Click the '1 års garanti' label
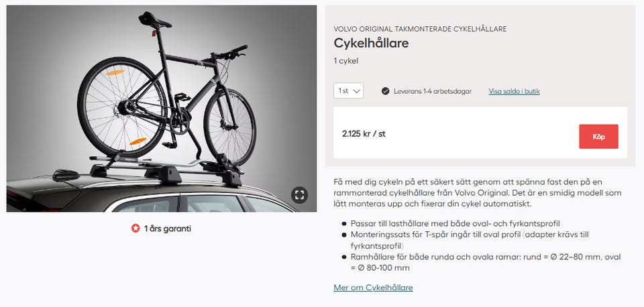The height and width of the screenshot is (307, 644). coord(167,229)
